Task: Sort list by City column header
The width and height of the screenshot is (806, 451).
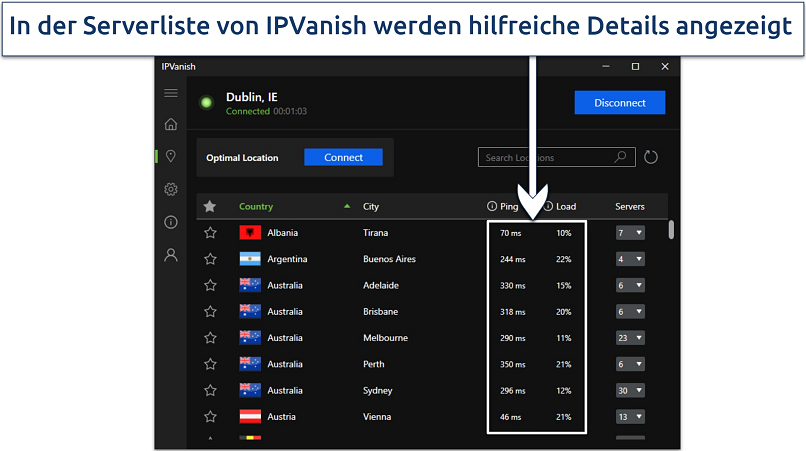Action: point(371,207)
